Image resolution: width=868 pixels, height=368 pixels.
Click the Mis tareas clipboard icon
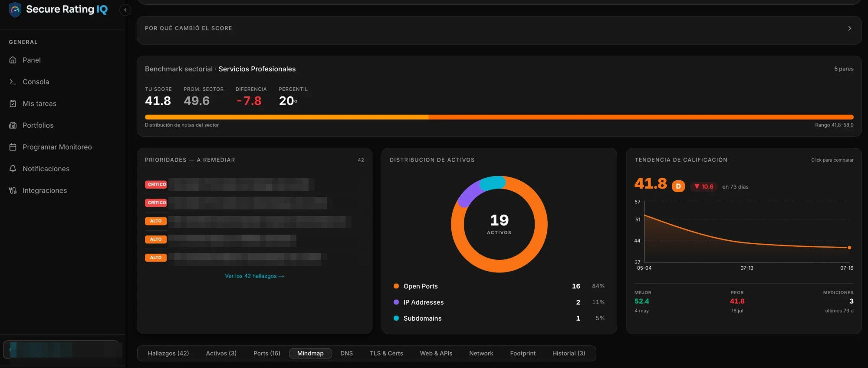click(x=13, y=103)
